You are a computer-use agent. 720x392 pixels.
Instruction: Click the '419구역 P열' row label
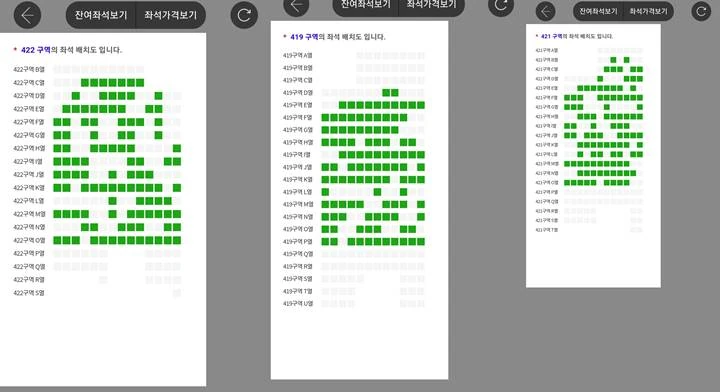[298, 241]
